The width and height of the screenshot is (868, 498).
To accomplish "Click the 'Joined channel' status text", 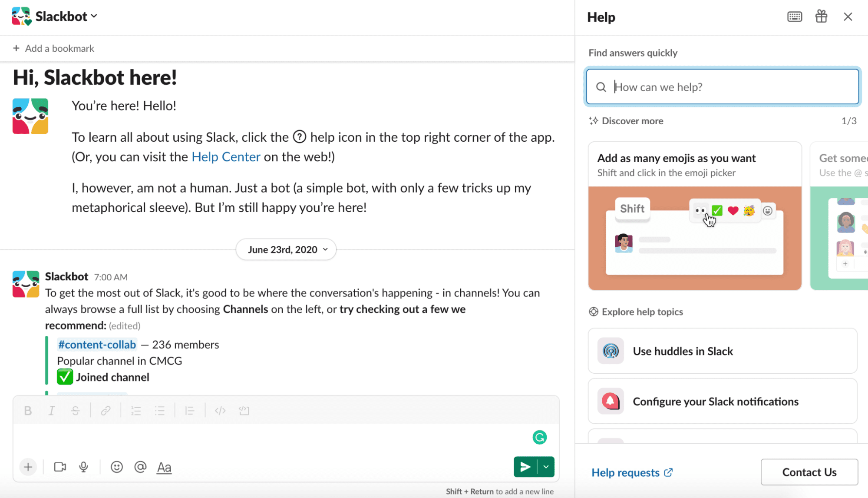I will pos(112,377).
